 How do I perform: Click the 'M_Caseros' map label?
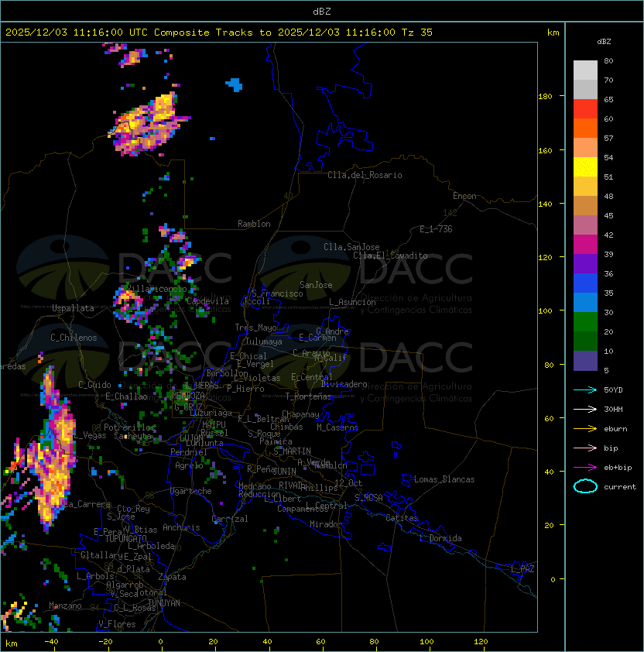click(337, 427)
